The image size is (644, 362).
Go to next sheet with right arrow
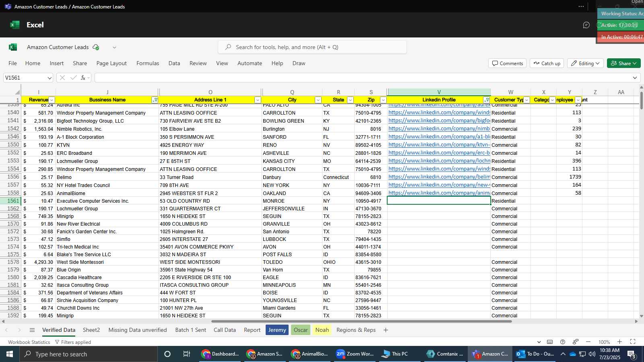coord(19,330)
